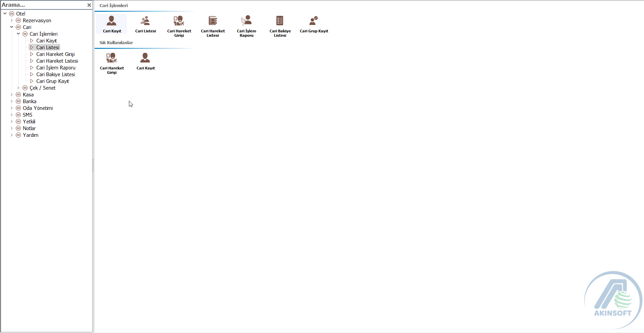This screenshot has width=644, height=333.
Task: Collapse the Otel root node
Action: (5, 13)
